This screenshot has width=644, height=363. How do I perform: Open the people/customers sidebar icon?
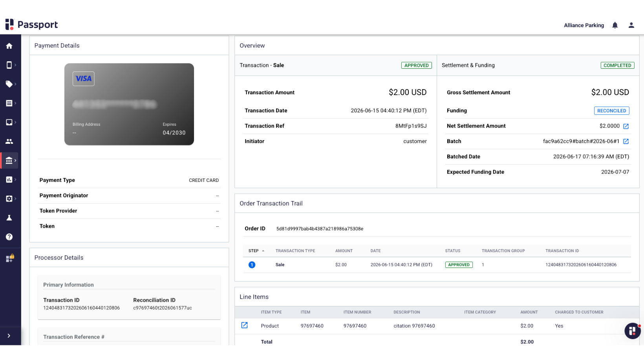(9, 141)
